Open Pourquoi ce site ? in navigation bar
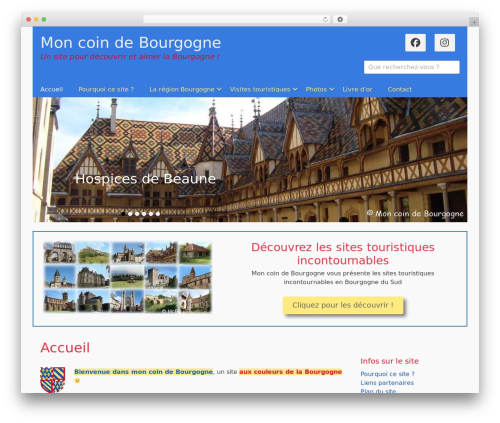 106,89
